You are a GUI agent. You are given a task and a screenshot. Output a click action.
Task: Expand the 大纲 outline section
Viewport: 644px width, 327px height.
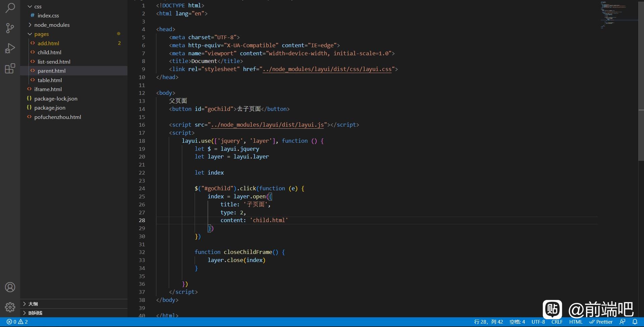[74, 304]
